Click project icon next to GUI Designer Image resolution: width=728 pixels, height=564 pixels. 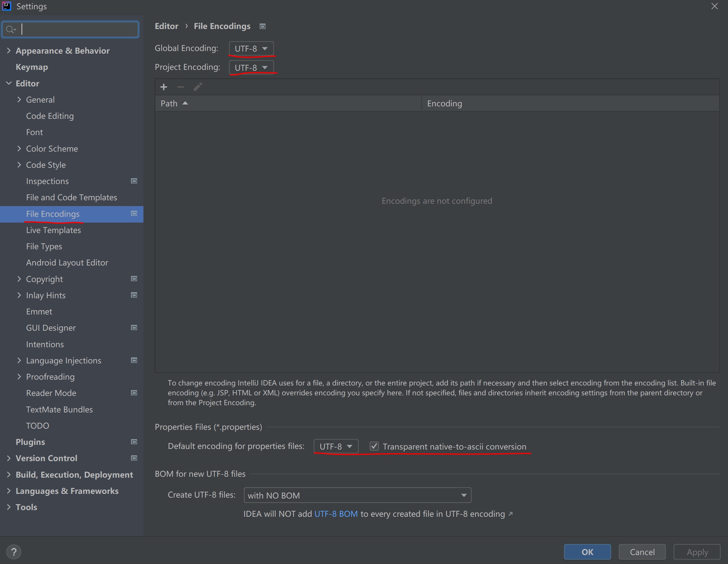coord(134,328)
